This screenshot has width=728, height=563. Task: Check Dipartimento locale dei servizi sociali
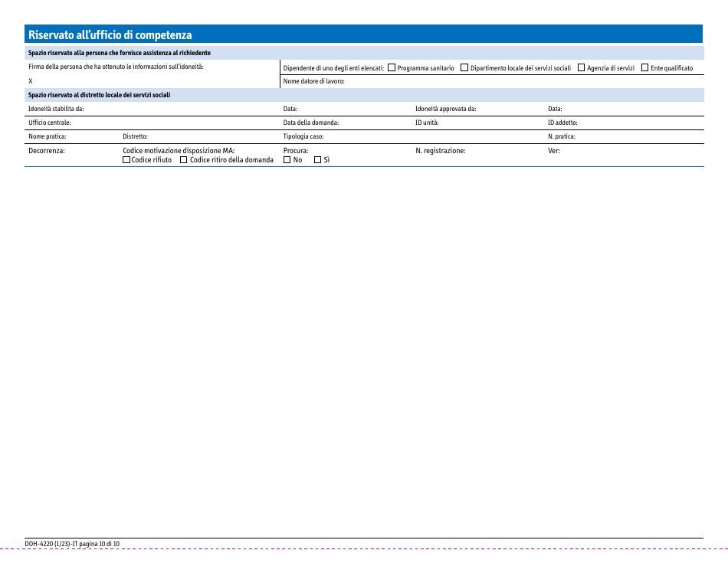coord(464,67)
